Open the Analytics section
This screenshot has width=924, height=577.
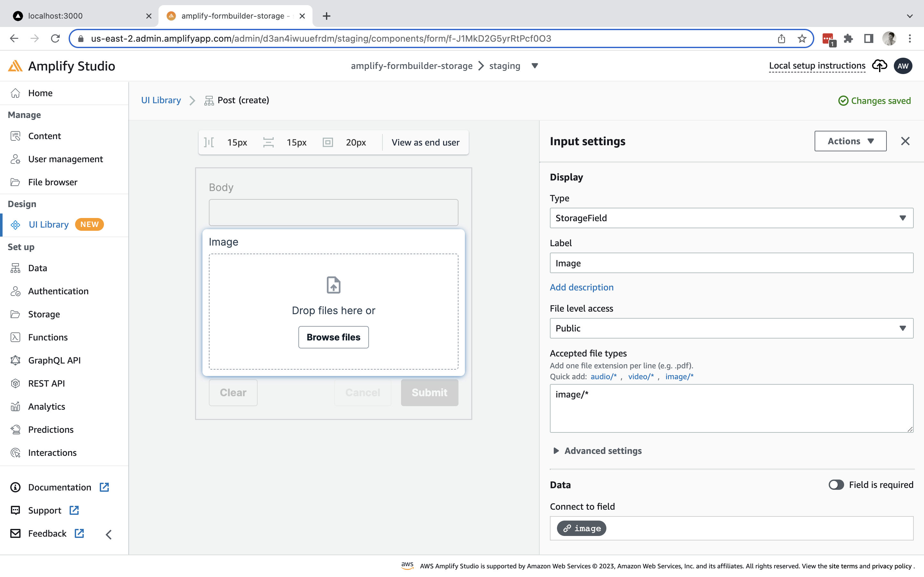coord(47,406)
